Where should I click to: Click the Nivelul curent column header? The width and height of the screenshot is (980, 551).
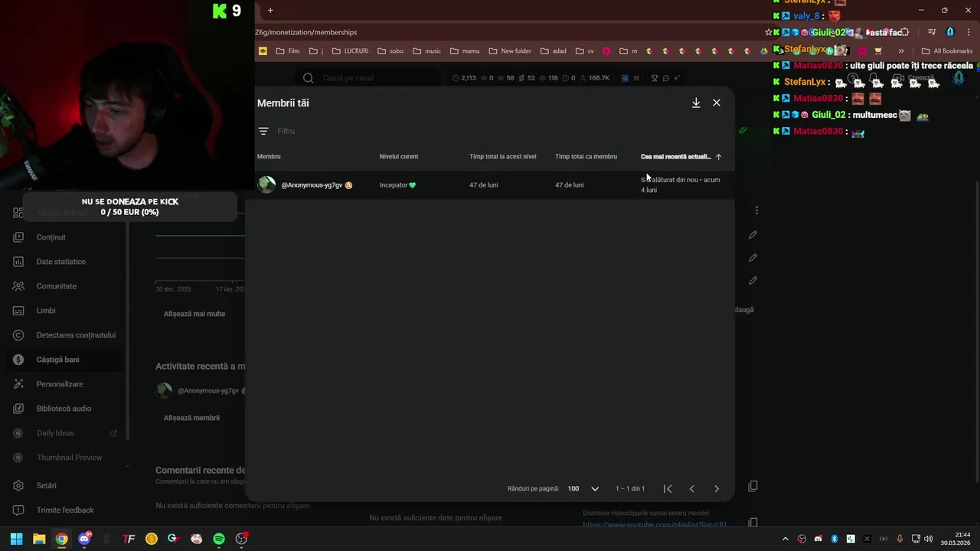pyautogui.click(x=399, y=157)
